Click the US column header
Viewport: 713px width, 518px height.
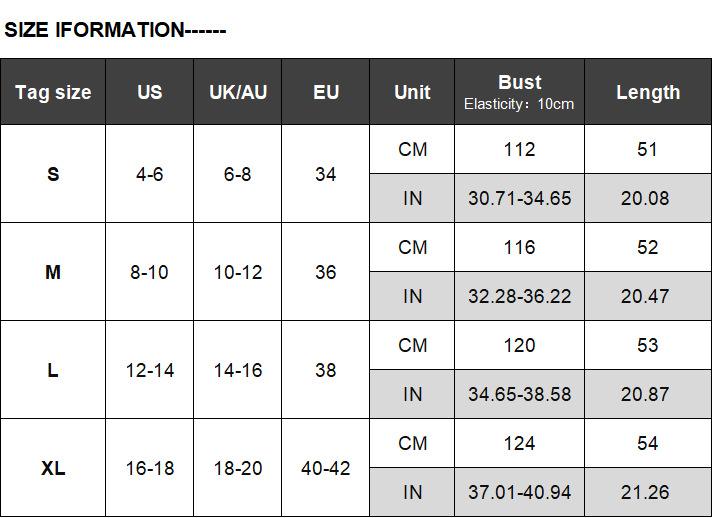tap(149, 92)
